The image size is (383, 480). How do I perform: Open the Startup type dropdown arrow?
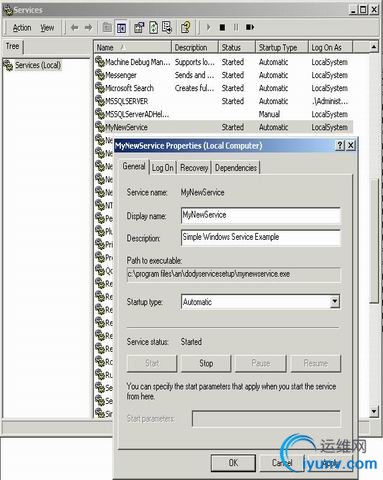(x=334, y=302)
